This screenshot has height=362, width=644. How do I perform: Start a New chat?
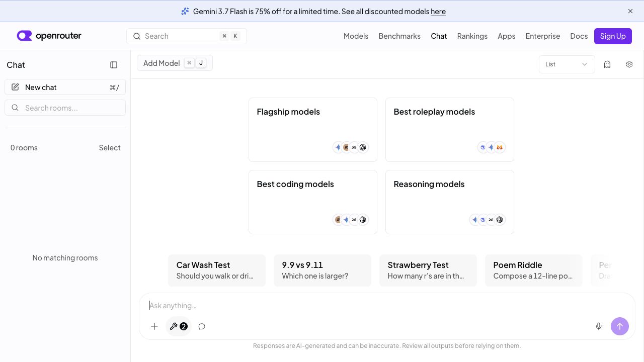[x=65, y=87]
